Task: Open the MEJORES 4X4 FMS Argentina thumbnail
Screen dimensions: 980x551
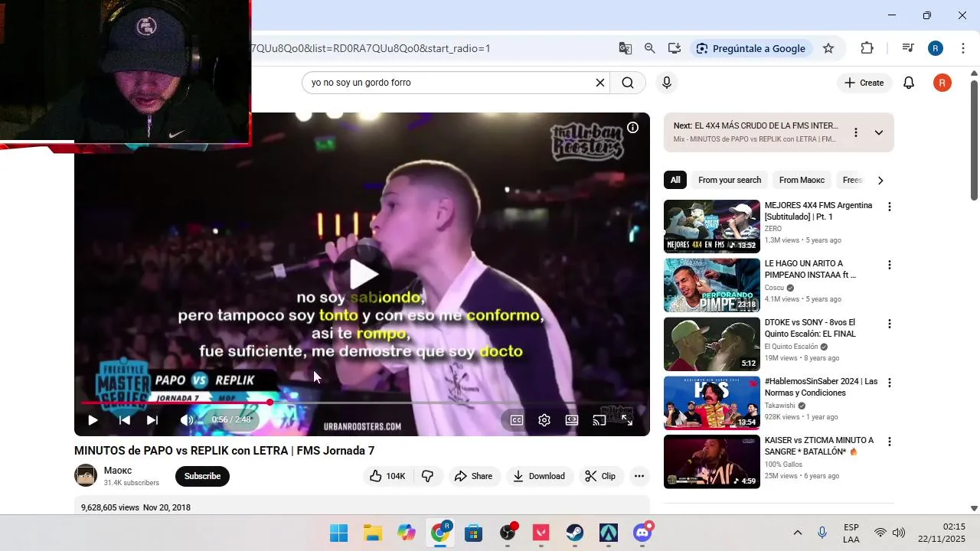Action: pos(712,227)
